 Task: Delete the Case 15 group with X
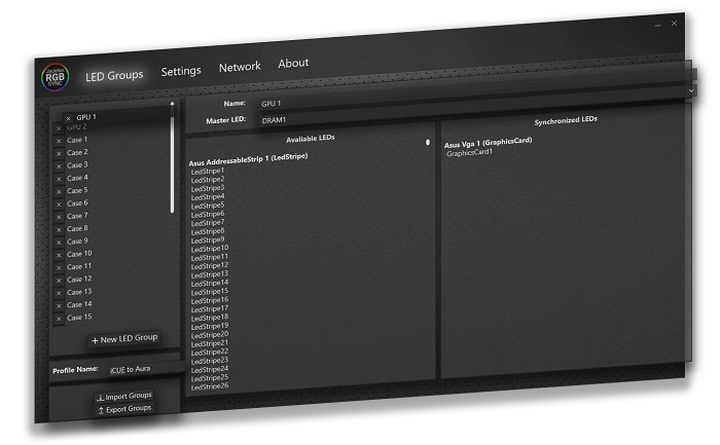[59, 318]
